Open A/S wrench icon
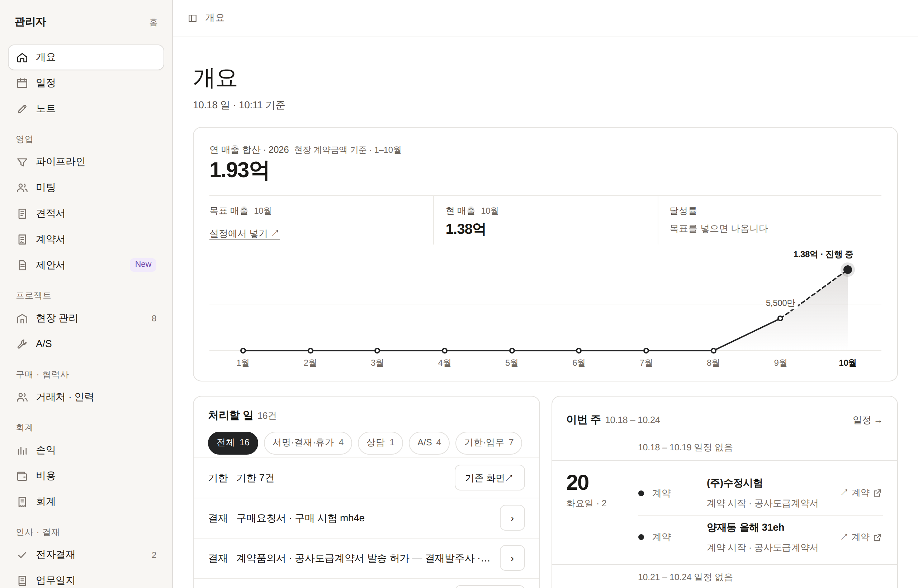The image size is (918, 588). (22, 344)
